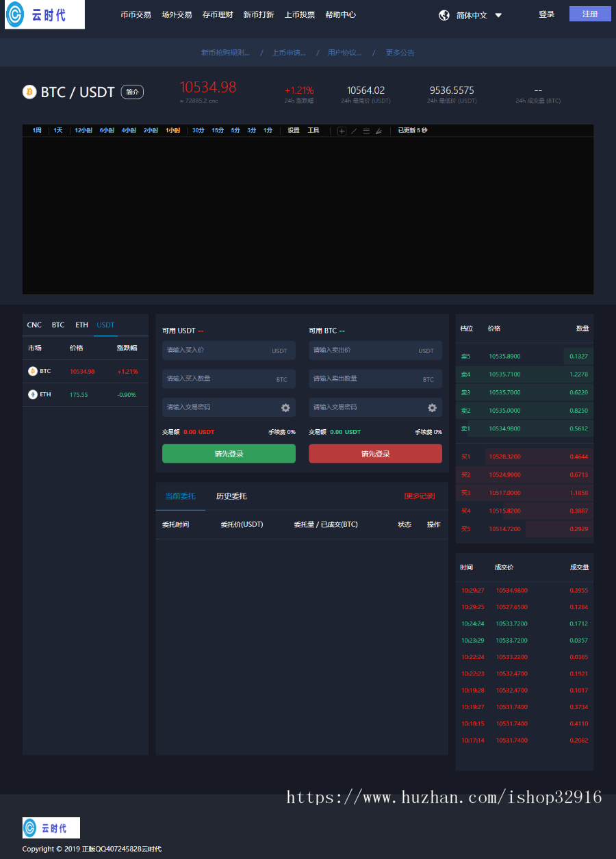Click 更多公告 link
This screenshot has width=616, height=859.
[x=400, y=53]
